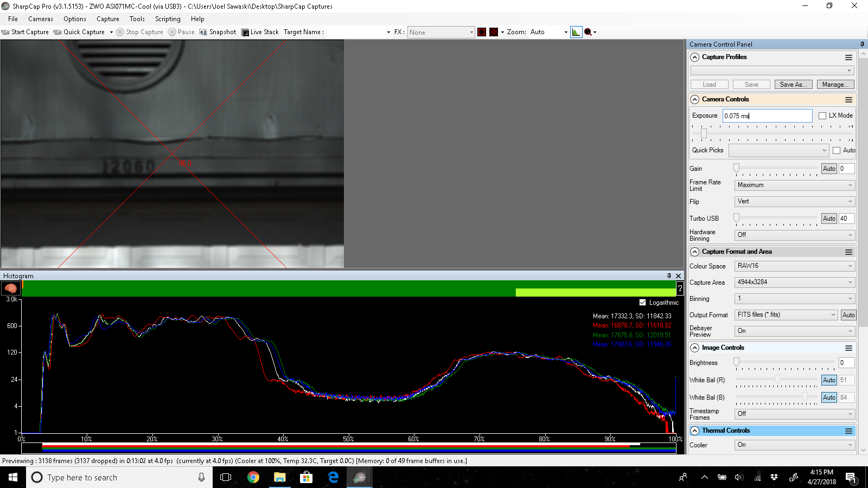Collapse the Thermal Controls section
Screen dimensions: 868x488
pos(694,431)
